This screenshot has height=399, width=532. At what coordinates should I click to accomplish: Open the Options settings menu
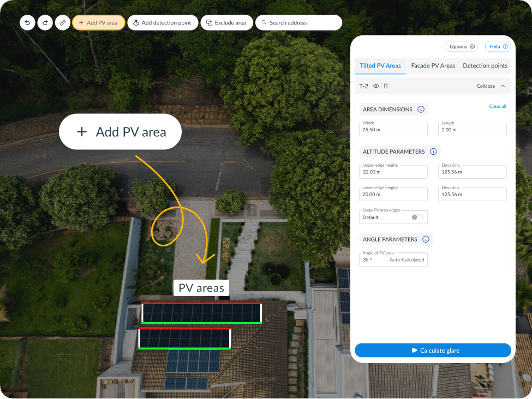tap(462, 47)
